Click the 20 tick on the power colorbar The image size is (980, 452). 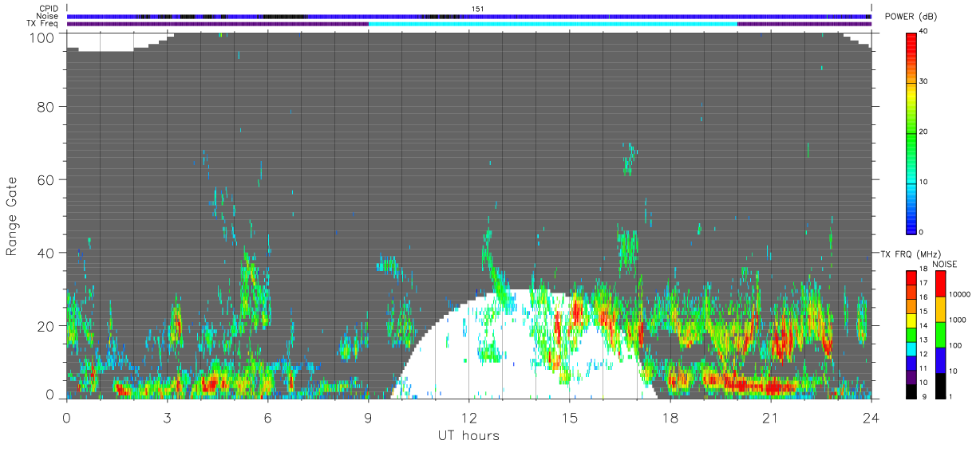pyautogui.click(x=924, y=132)
